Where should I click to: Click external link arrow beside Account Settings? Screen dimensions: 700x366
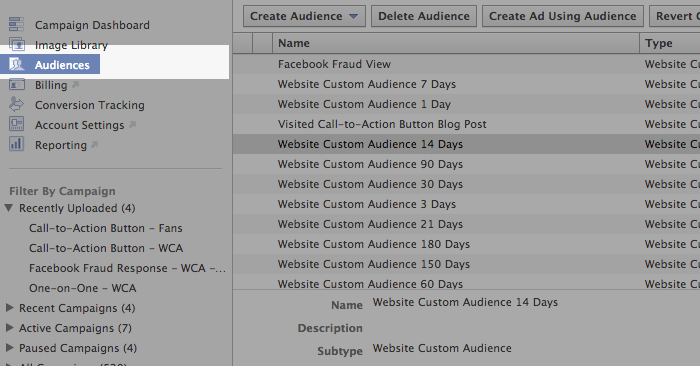tap(132, 124)
